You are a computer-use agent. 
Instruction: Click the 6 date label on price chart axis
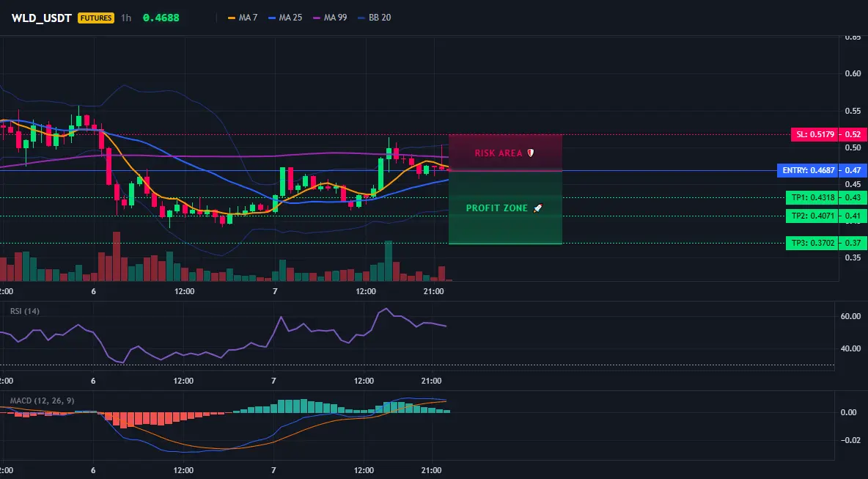click(93, 291)
